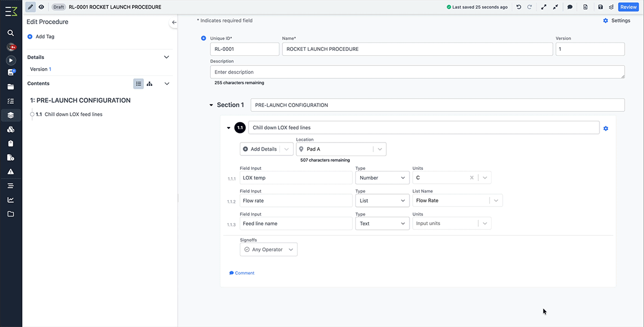Collapse the Details section chevron
644x327 pixels.
(166, 57)
